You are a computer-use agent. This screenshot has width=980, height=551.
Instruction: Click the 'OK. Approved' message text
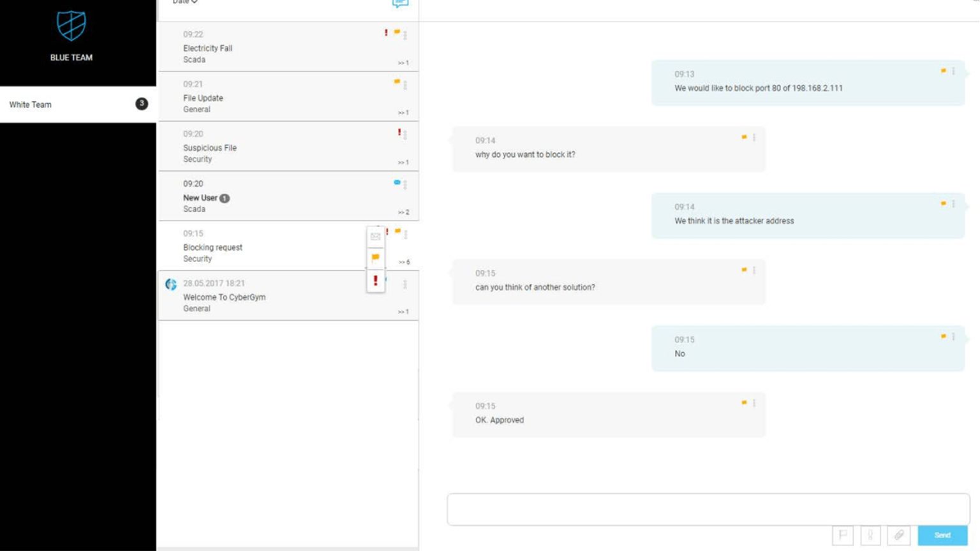click(500, 420)
